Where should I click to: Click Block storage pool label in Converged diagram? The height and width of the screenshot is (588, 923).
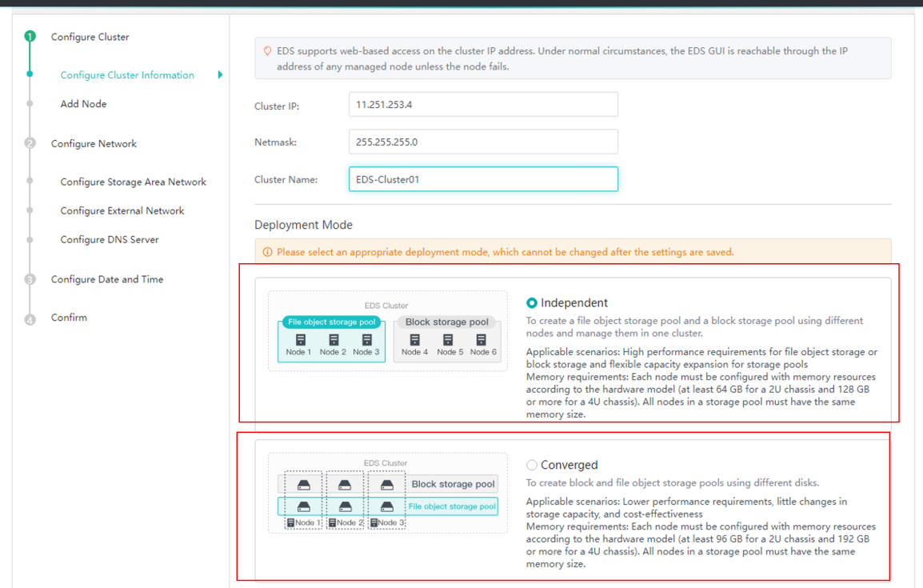click(x=453, y=484)
